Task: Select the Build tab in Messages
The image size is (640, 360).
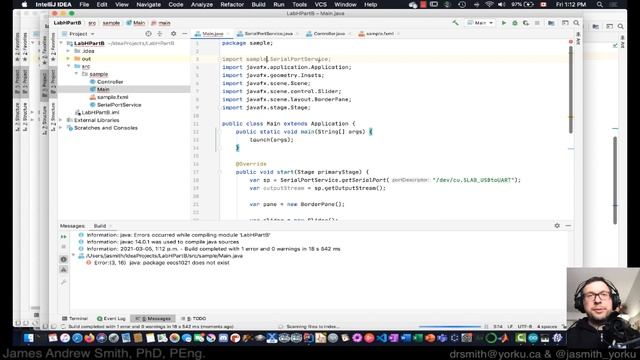Action: click(x=100, y=226)
